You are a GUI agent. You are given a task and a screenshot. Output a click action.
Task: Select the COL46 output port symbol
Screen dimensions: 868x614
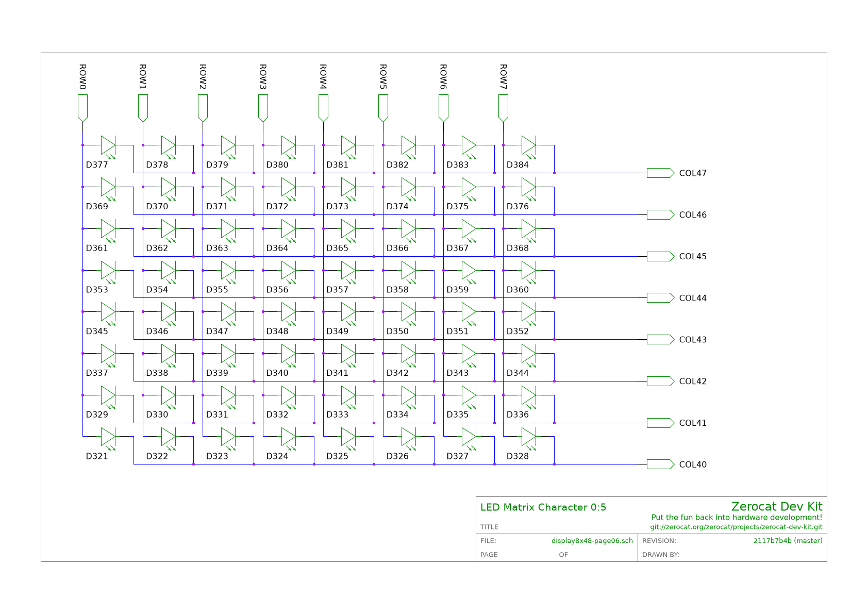click(x=660, y=214)
